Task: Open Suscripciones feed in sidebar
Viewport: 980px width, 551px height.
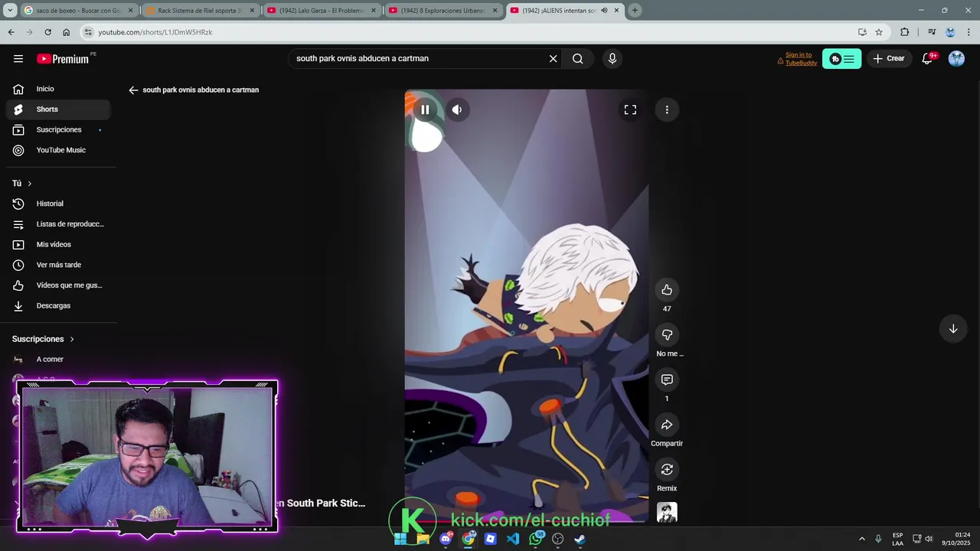Action: pyautogui.click(x=58, y=130)
